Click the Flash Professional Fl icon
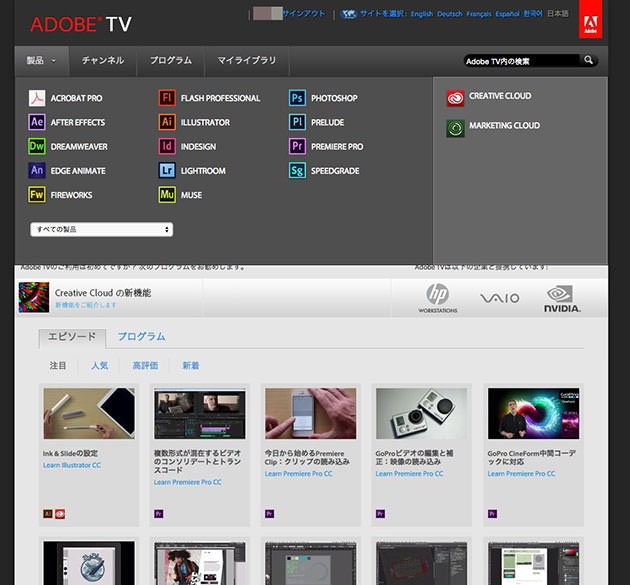The width and height of the screenshot is (630, 585). (x=167, y=98)
